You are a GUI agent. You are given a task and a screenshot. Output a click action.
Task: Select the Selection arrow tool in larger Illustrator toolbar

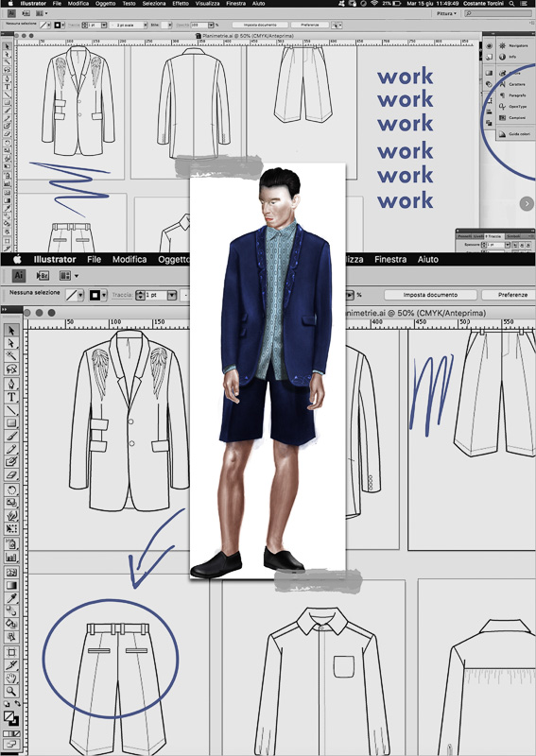coord(11,330)
